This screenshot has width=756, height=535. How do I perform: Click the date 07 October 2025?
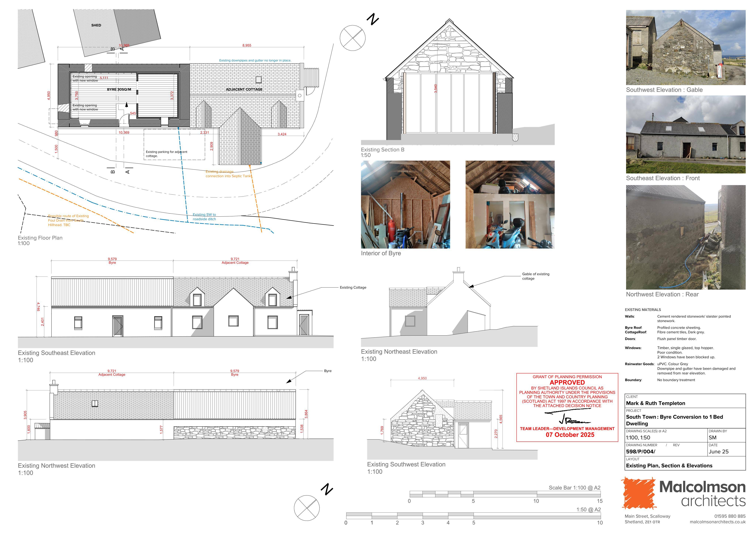570,435
